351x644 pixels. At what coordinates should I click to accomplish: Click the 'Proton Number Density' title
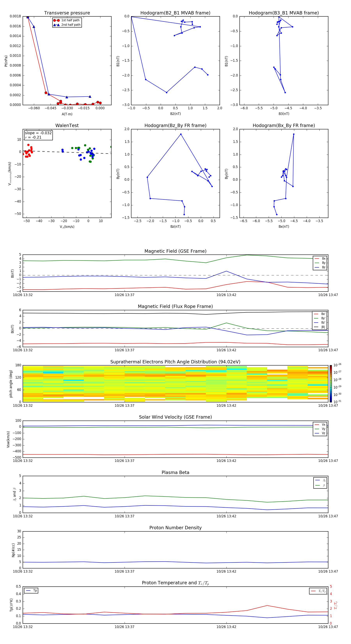[x=175, y=528]
